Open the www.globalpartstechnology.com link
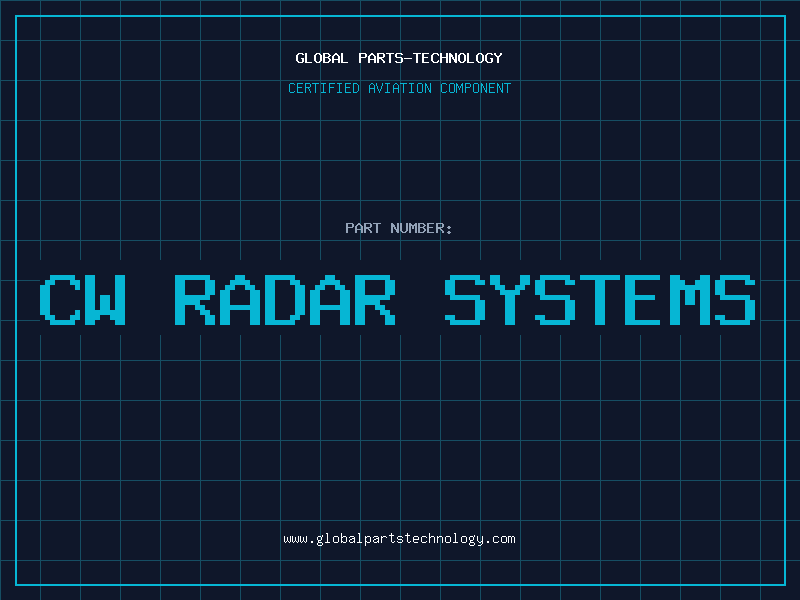The image size is (800, 600). (399, 539)
